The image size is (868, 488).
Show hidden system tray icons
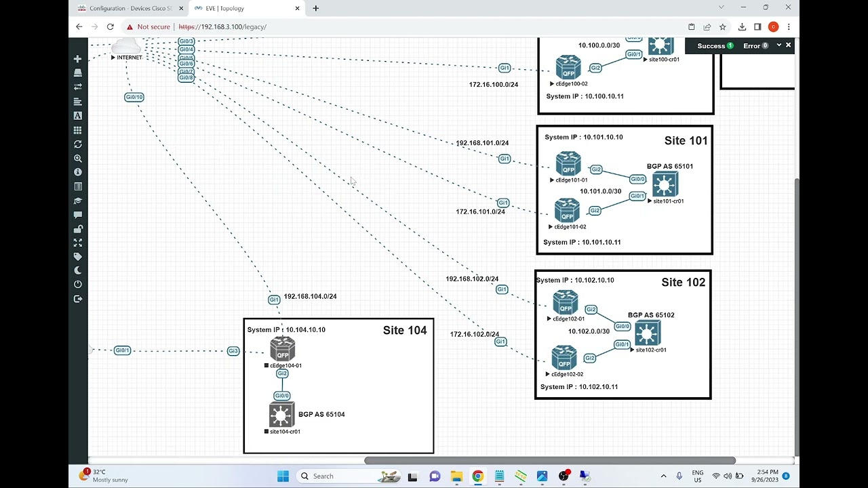[x=665, y=476]
